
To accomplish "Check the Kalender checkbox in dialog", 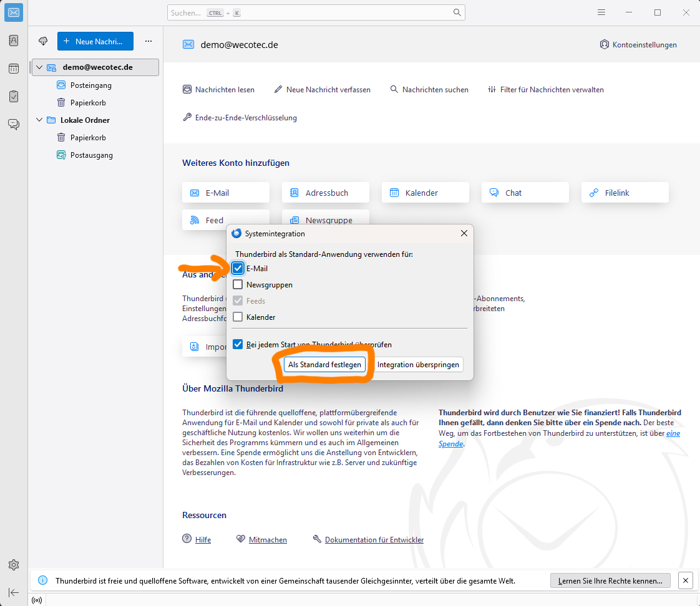I will click(238, 317).
